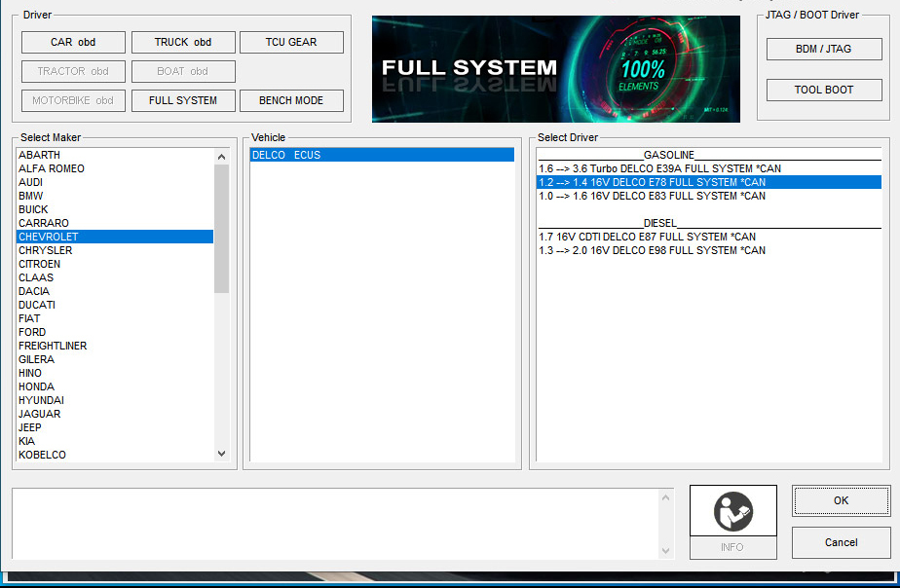Select HONDA maker
The height and width of the screenshot is (588, 900).
click(x=115, y=386)
